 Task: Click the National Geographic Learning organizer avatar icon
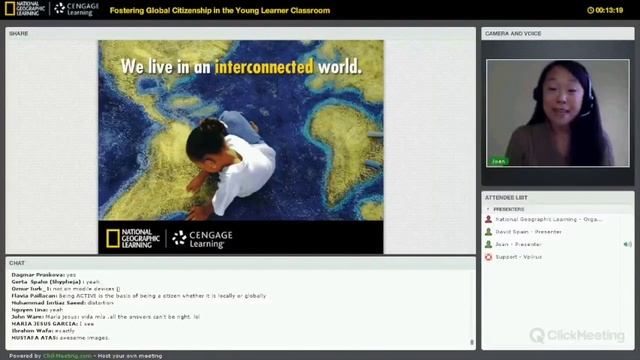(488, 219)
